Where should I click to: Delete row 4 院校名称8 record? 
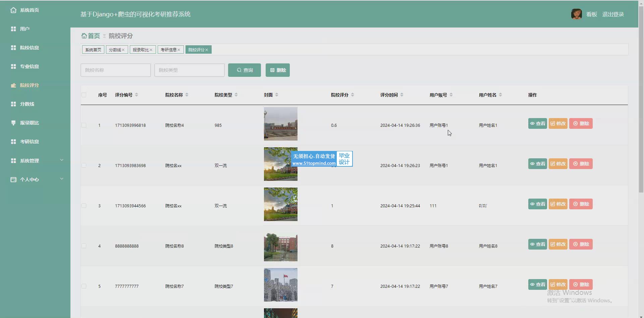point(581,244)
